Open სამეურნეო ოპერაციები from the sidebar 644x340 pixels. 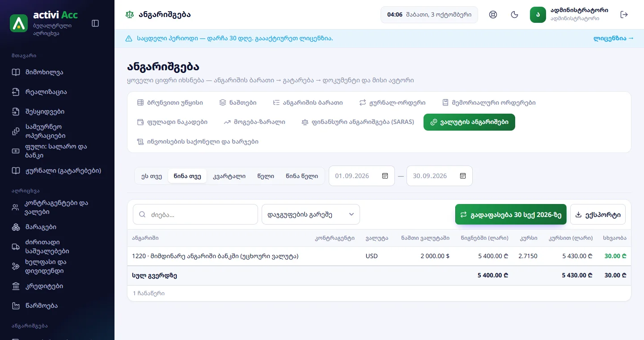pyautogui.click(x=57, y=132)
